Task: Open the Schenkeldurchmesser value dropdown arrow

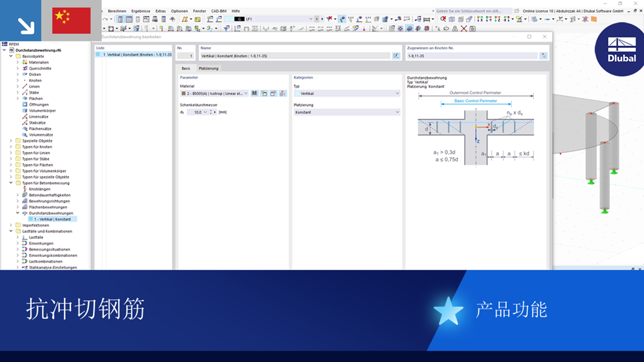Action: pyautogui.click(x=205, y=112)
